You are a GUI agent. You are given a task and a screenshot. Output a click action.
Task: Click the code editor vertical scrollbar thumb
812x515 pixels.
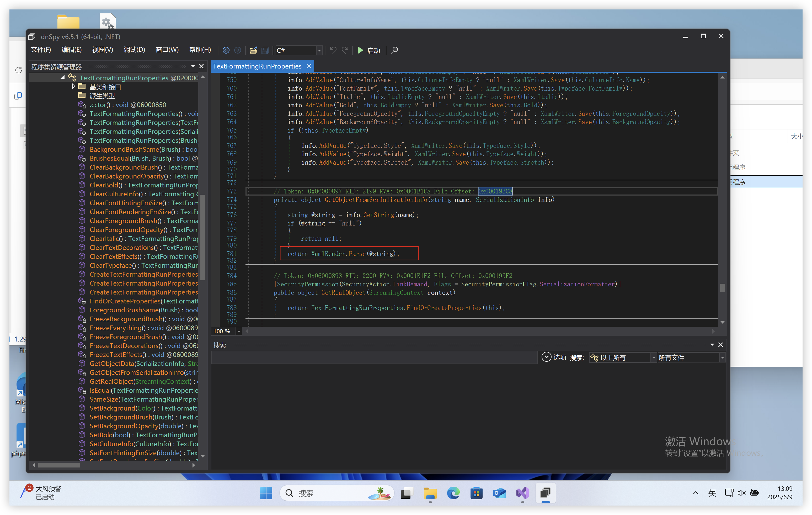722,288
